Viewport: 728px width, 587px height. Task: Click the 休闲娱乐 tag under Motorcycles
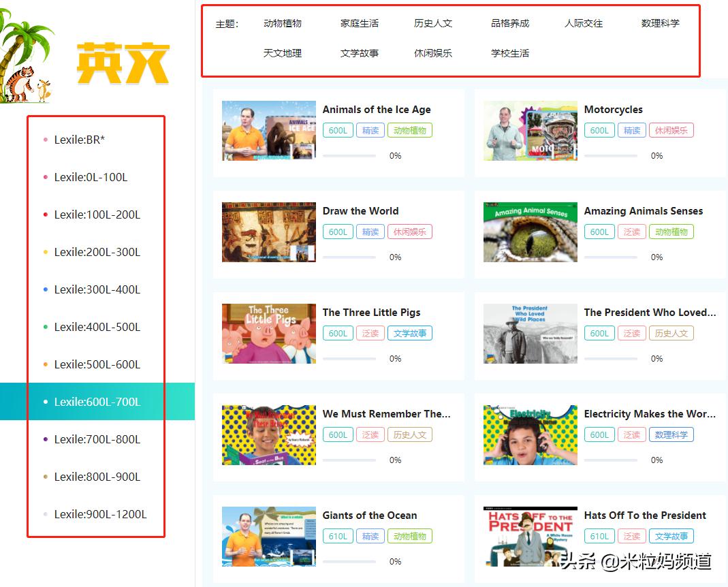pyautogui.click(x=671, y=130)
